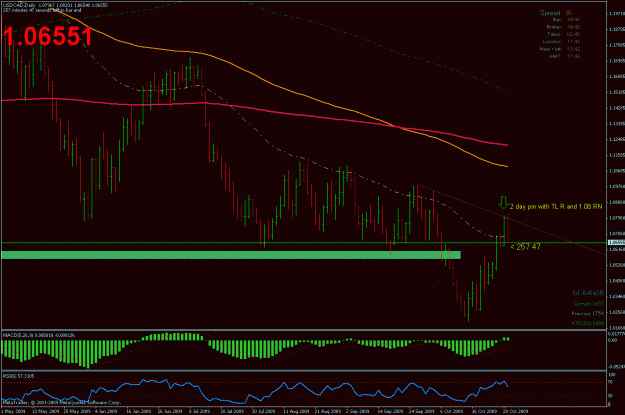The height and width of the screenshot is (415, 625).
Task: Click the Current range value line
Action: click(x=589, y=304)
